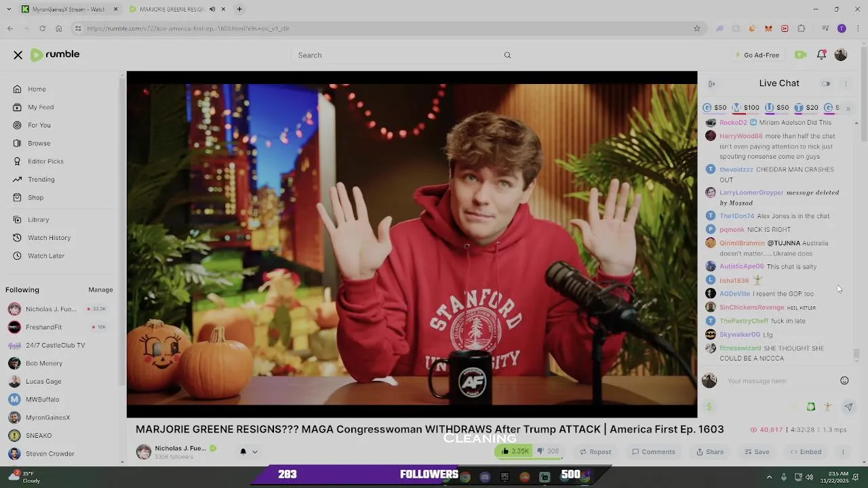Select the $20 rant badge
Screen dimensions: 868x488
click(806, 108)
